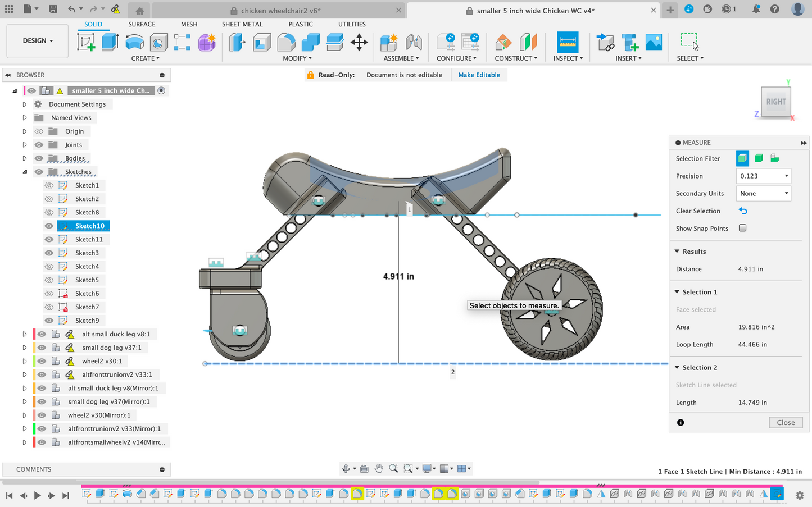This screenshot has height=507, width=812.
Task: Expand the Document Settings tree node
Action: [x=25, y=104]
